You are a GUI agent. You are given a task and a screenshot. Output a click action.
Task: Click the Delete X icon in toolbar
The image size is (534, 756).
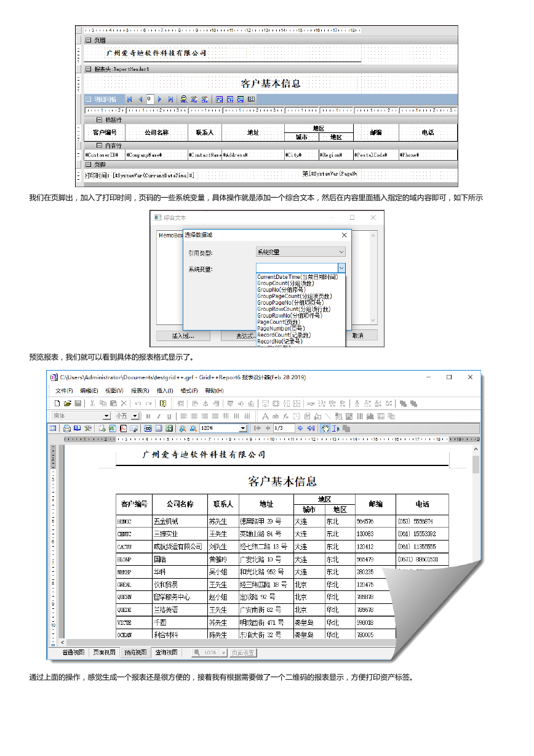point(124,403)
